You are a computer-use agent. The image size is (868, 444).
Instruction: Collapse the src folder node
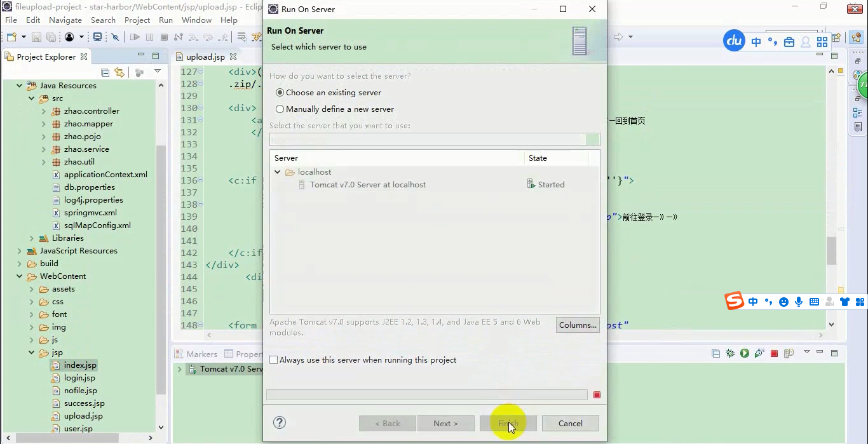[31, 98]
